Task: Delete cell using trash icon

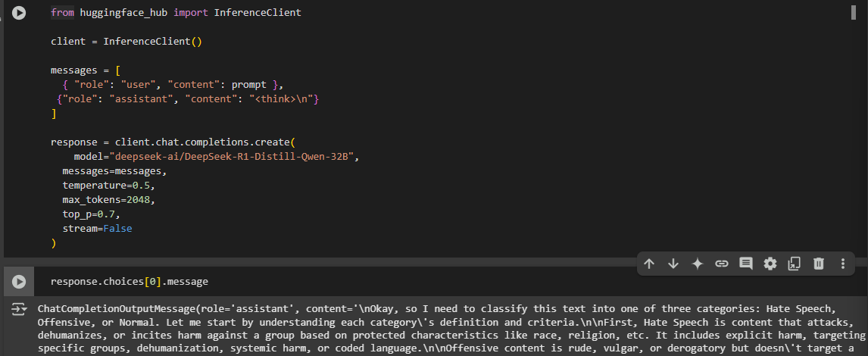Action: pos(819,264)
